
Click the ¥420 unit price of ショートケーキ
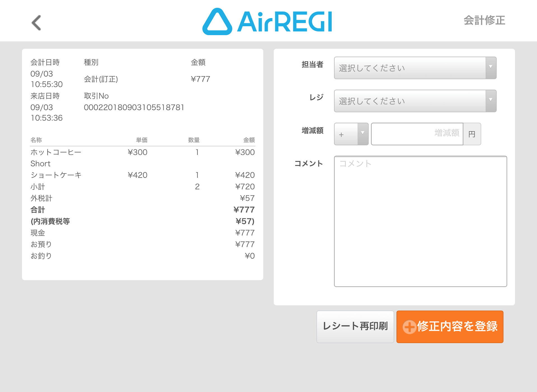click(137, 175)
